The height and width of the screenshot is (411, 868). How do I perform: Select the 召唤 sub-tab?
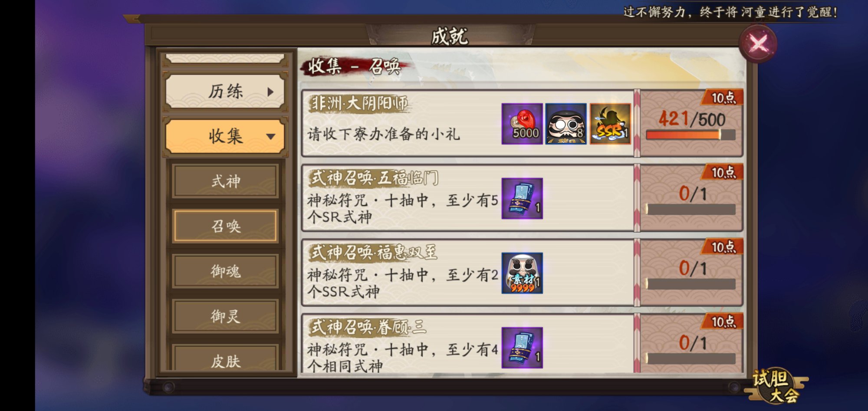point(225,226)
